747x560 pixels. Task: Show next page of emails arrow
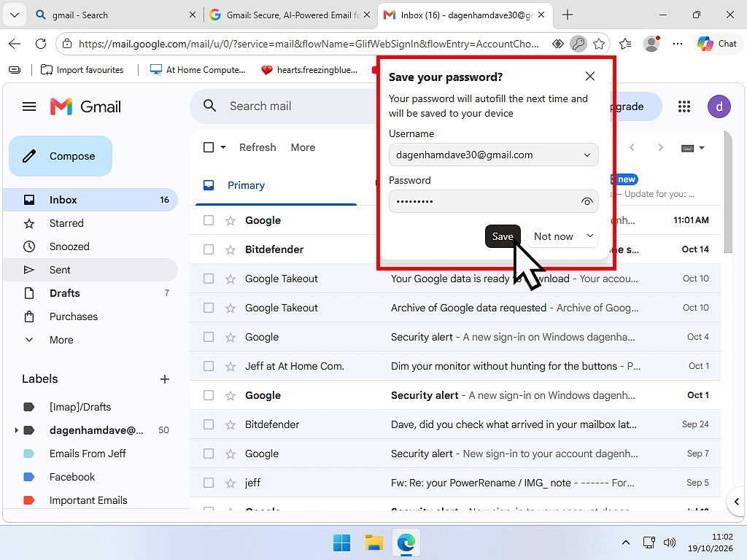[x=660, y=147]
